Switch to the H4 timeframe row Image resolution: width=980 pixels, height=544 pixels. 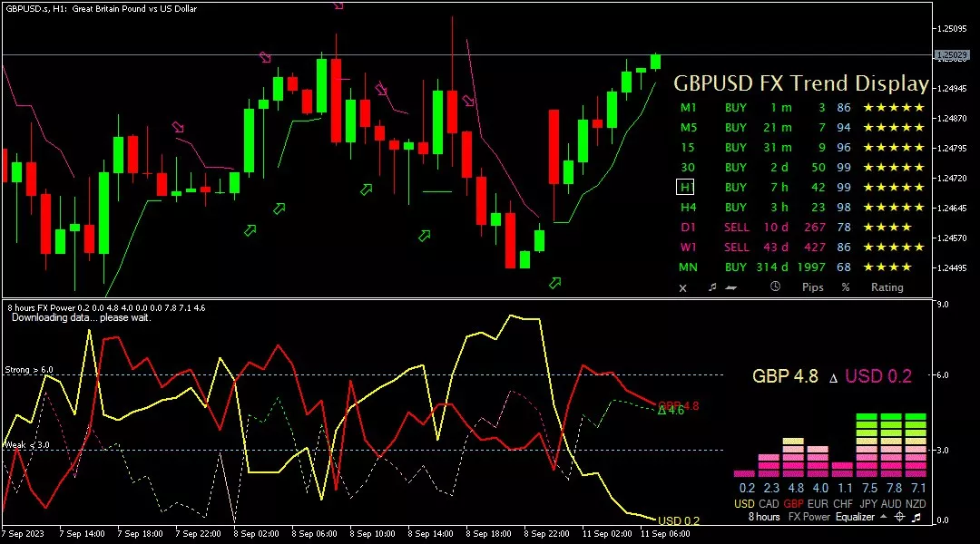pyautogui.click(x=688, y=208)
